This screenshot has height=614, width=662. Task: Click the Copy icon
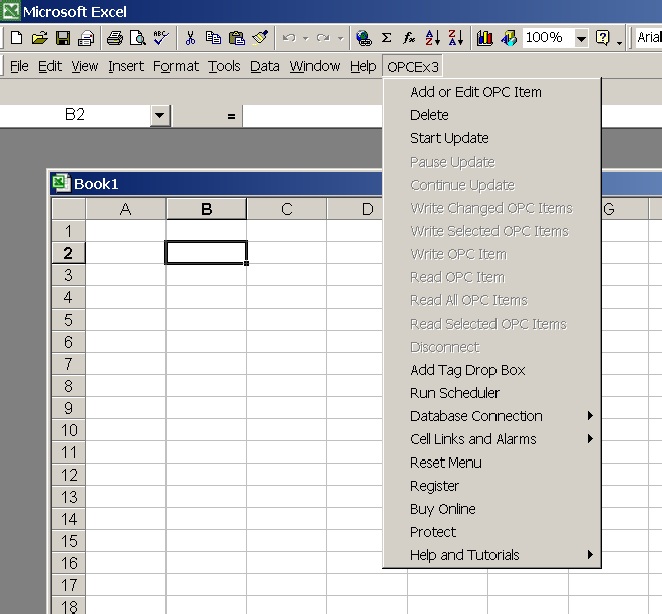(x=213, y=38)
